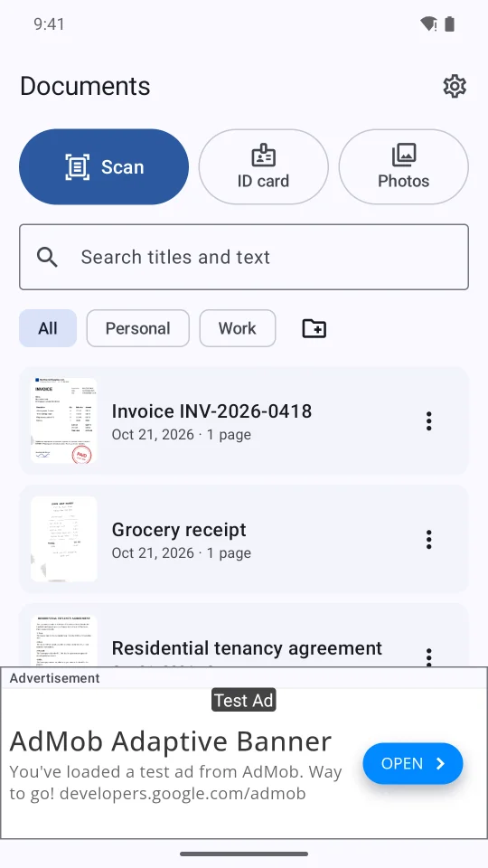
Task: Click OPEN on the AdMob banner
Action: tap(413, 763)
